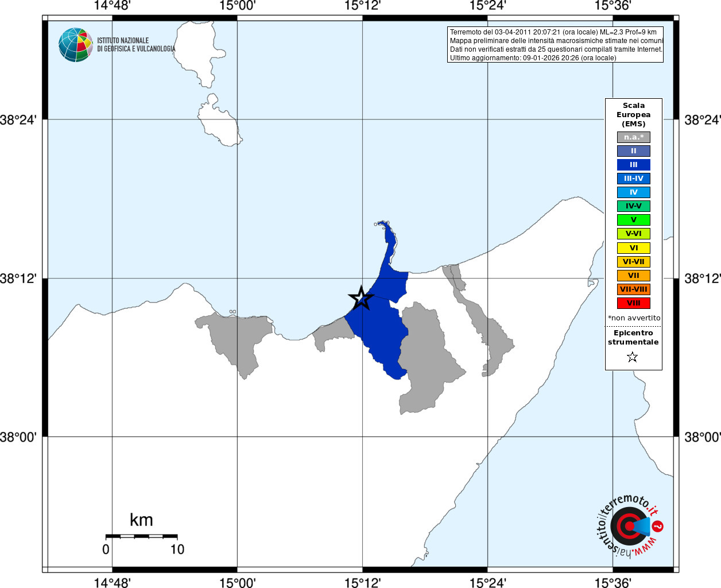Click the left axis label 38°00'

tap(18, 437)
